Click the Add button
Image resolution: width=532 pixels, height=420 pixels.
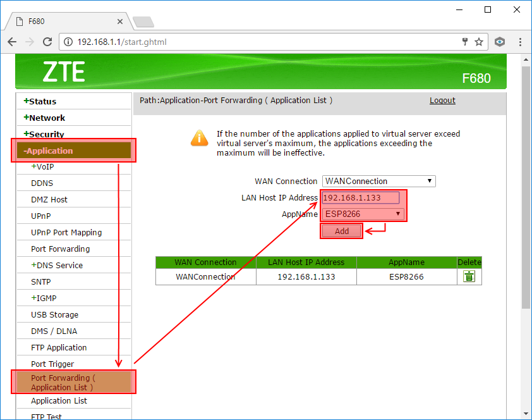click(x=341, y=231)
